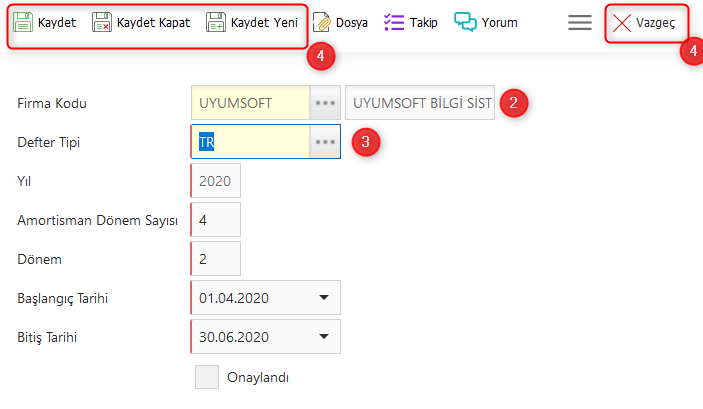Viewport: 703px width, 409px height.
Task: Open Yorum via its speech bubble icon
Action: 465,22
